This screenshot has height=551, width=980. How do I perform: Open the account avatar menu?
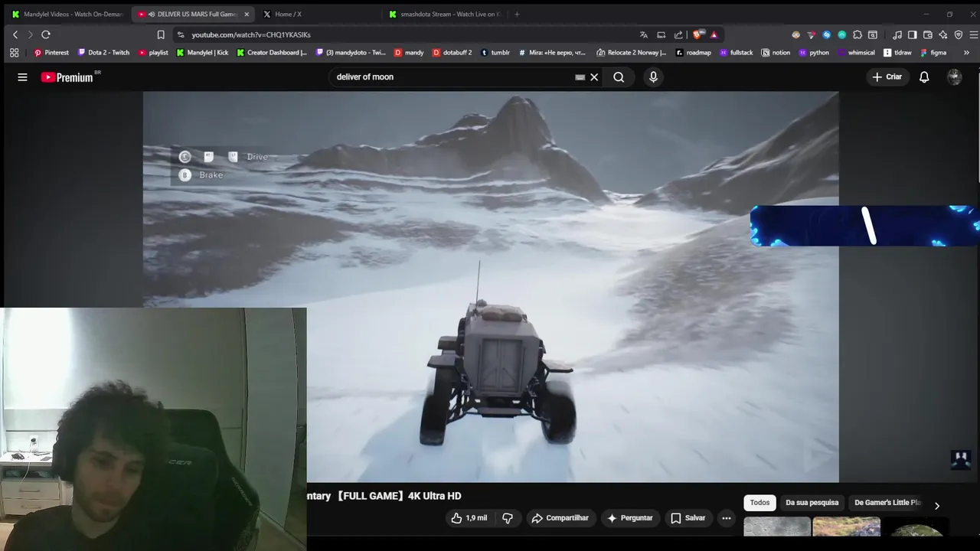tap(954, 77)
